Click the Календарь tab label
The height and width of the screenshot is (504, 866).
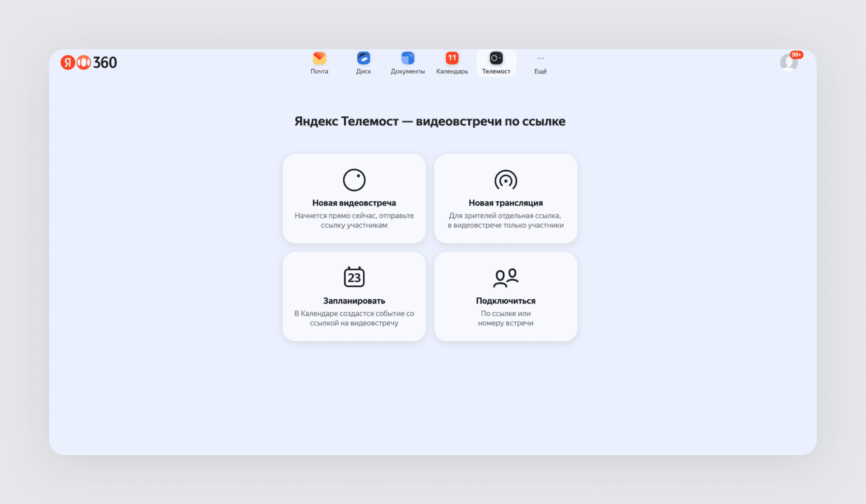click(x=452, y=71)
